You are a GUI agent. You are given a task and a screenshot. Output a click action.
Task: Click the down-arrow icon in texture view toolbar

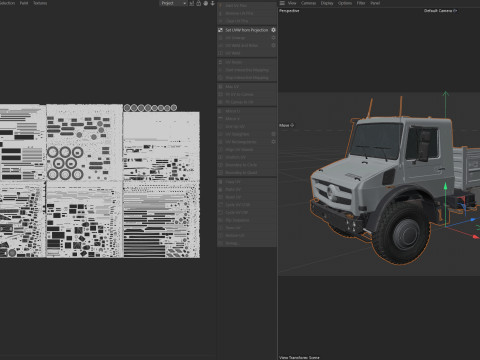213,3
